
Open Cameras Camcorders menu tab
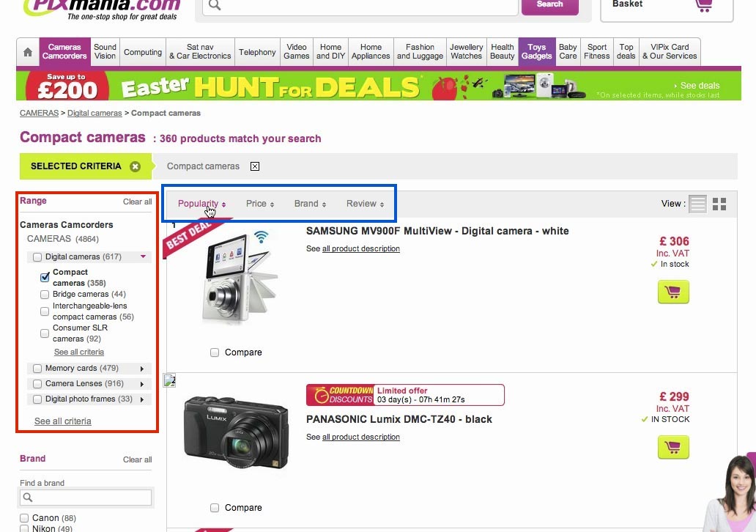pos(64,51)
